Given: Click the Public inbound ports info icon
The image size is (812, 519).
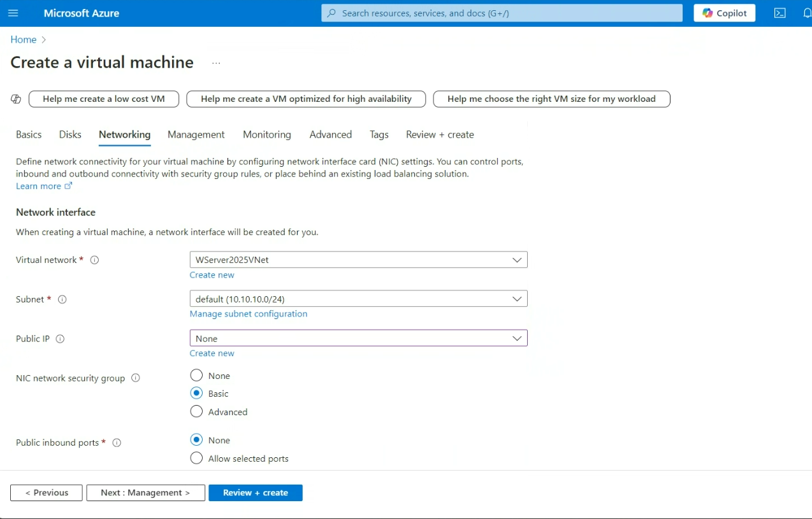Looking at the screenshot, I should click(x=117, y=443).
